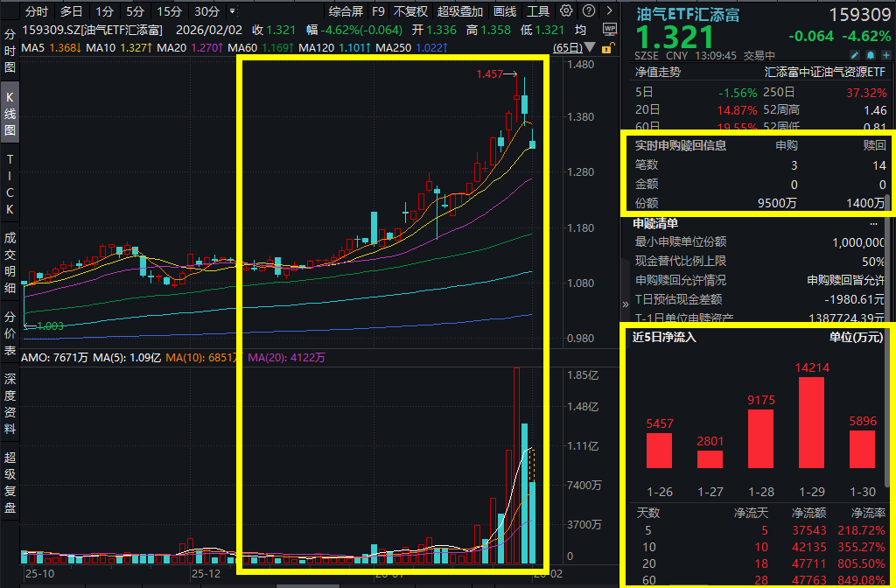Click the 近5日净流入 header
Screen dimensions: 896x588
(x=665, y=338)
